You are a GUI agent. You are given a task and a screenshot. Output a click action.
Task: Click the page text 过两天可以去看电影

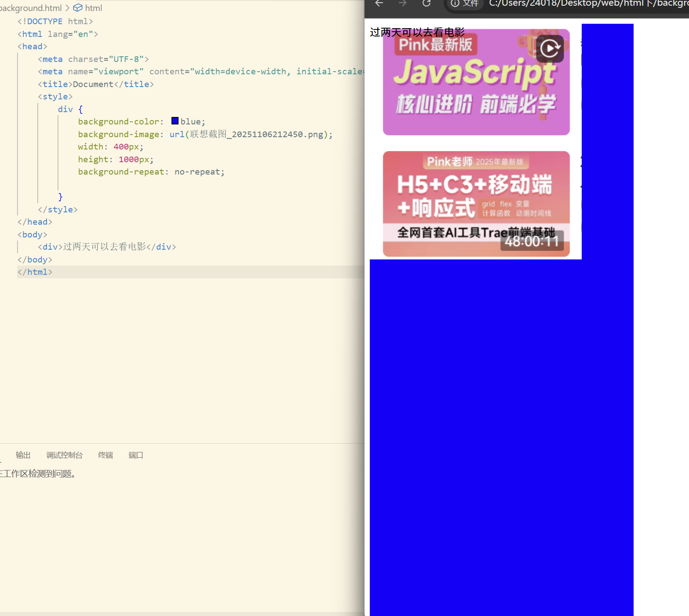click(417, 32)
